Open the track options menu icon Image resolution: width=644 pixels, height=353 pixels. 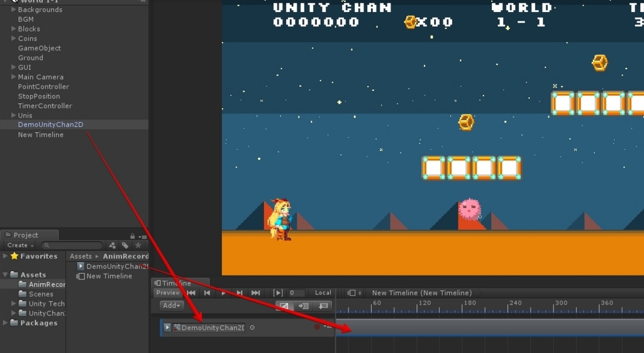[328, 327]
